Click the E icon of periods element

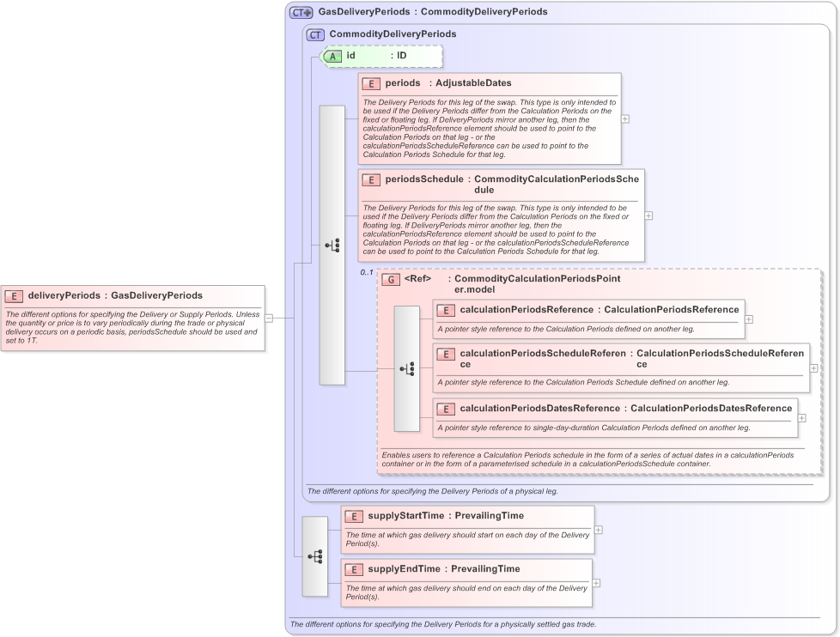point(371,83)
